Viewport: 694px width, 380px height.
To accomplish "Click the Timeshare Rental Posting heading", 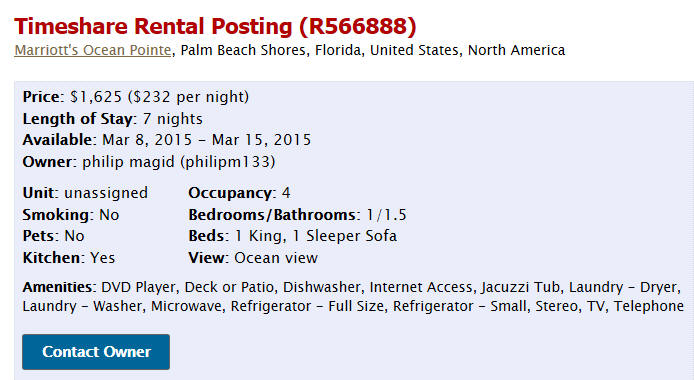I will [x=215, y=26].
